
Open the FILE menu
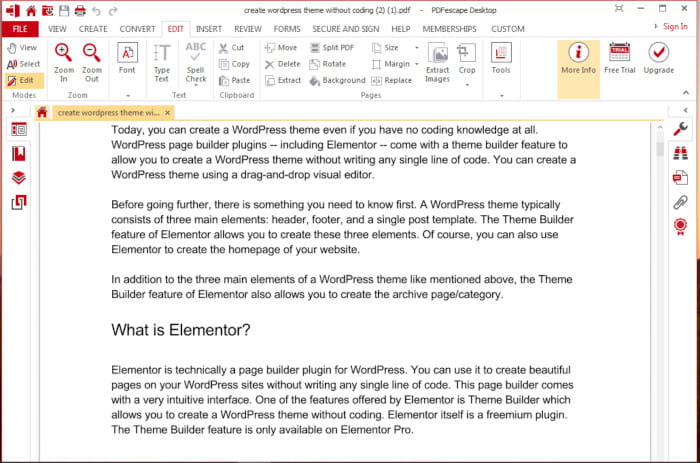pos(20,29)
